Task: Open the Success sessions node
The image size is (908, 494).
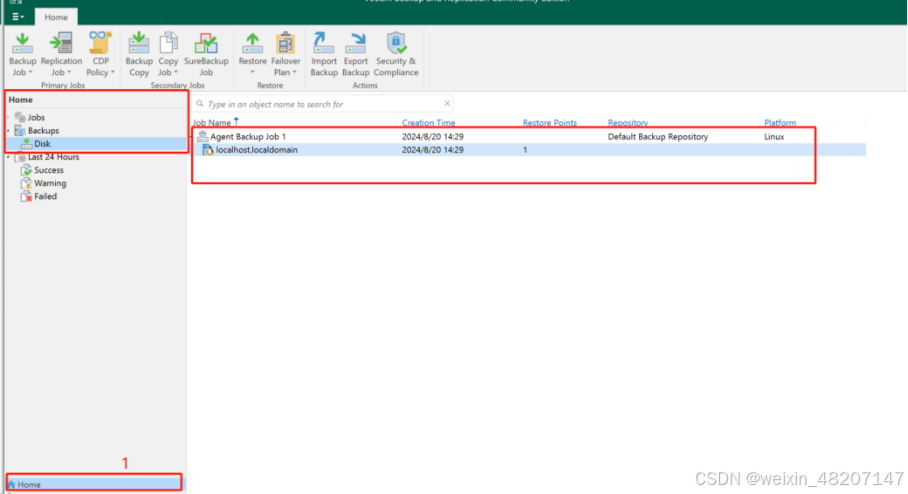Action: point(49,170)
